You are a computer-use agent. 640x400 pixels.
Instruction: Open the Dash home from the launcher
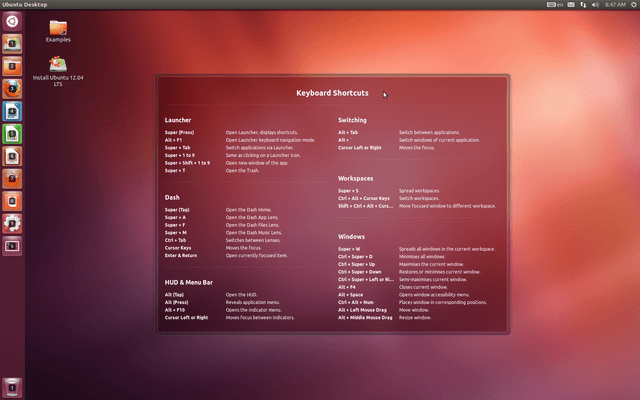[x=12, y=21]
